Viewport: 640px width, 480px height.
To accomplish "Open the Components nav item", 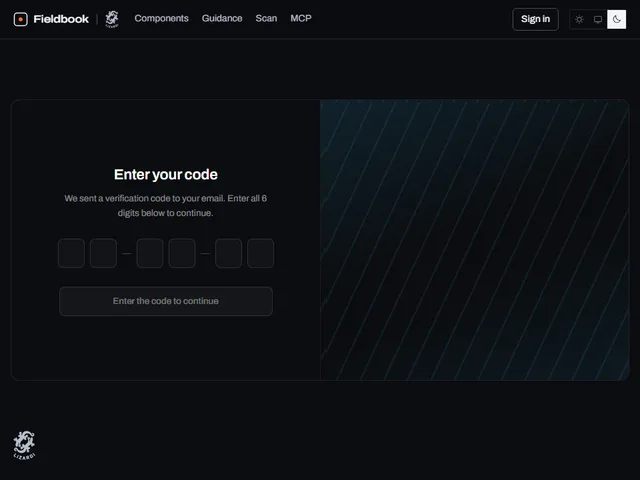I will 161,18.
